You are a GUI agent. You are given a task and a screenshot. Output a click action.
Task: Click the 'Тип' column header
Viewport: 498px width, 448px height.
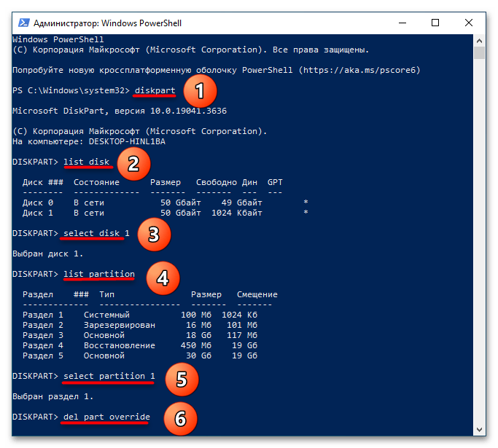[x=106, y=294]
